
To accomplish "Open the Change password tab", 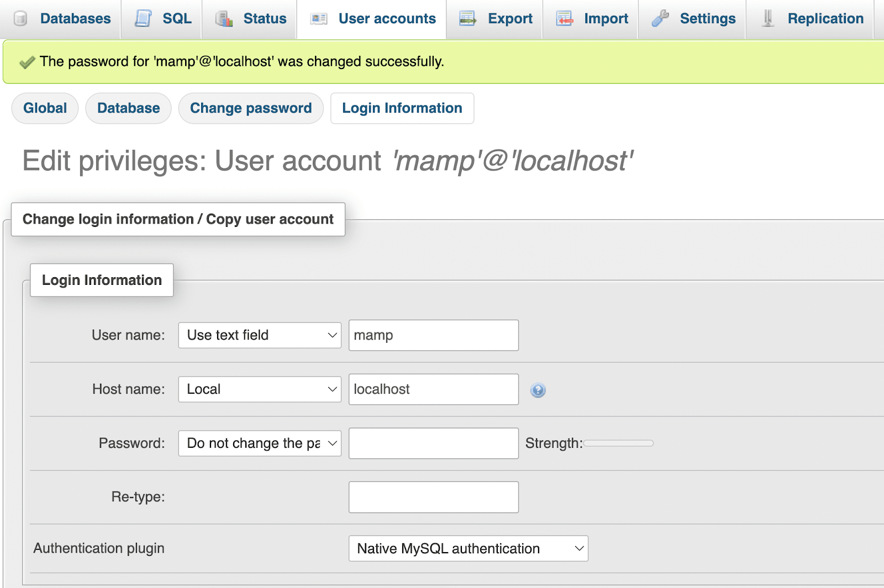I will (251, 108).
